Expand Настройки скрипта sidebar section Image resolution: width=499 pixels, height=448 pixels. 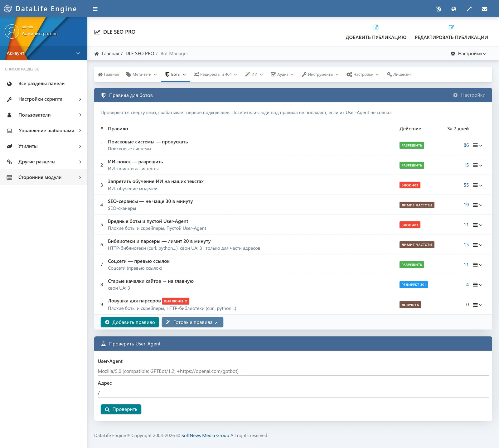coord(44,99)
